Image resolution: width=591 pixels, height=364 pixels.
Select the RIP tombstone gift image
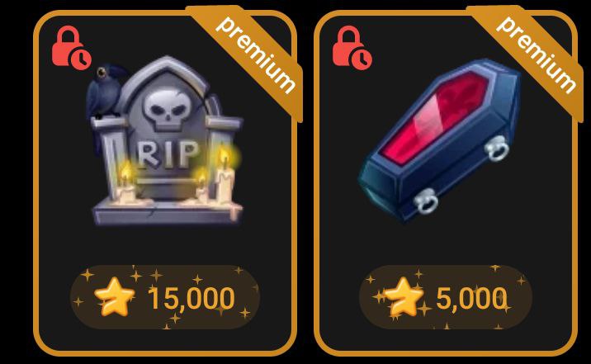[x=164, y=141]
